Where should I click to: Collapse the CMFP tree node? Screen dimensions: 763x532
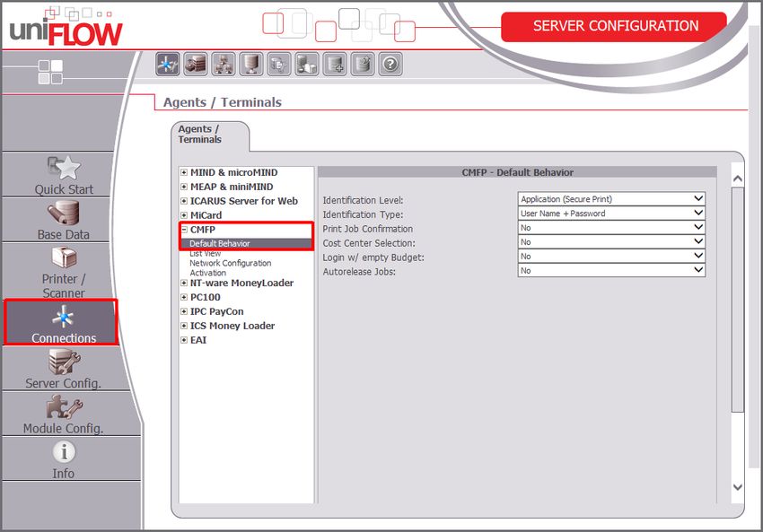coord(184,230)
